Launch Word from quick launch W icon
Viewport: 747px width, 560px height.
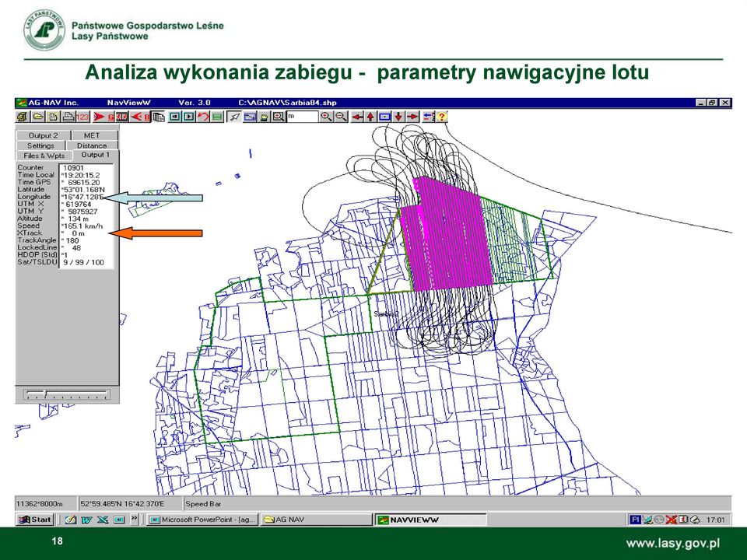(x=86, y=520)
